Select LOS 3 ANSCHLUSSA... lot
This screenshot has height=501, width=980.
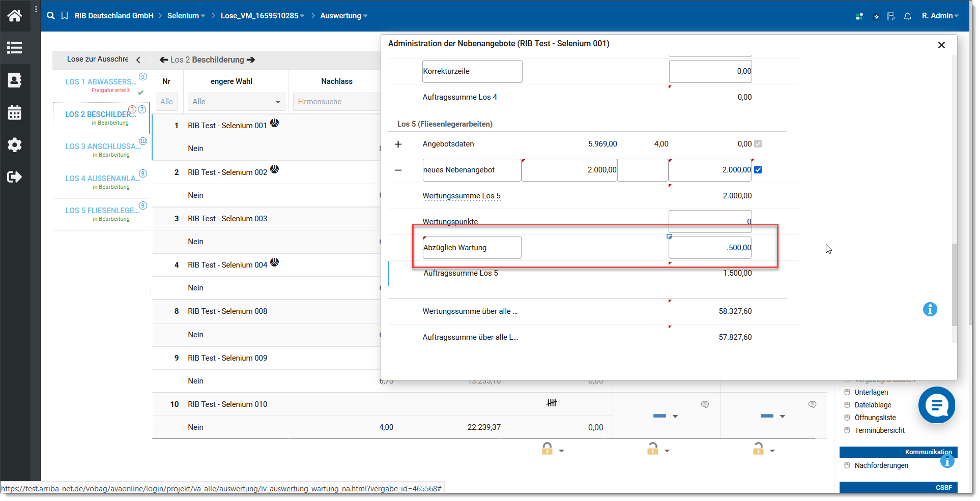coord(103,146)
